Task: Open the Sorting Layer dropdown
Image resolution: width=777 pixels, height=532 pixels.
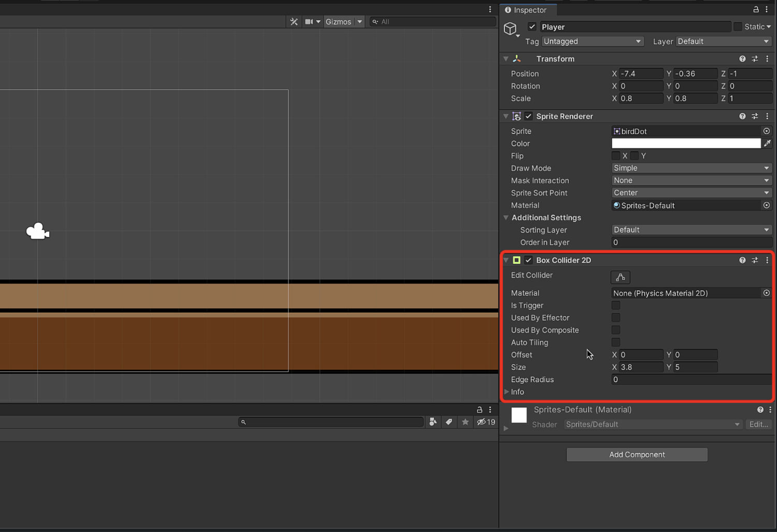Action: pos(692,230)
